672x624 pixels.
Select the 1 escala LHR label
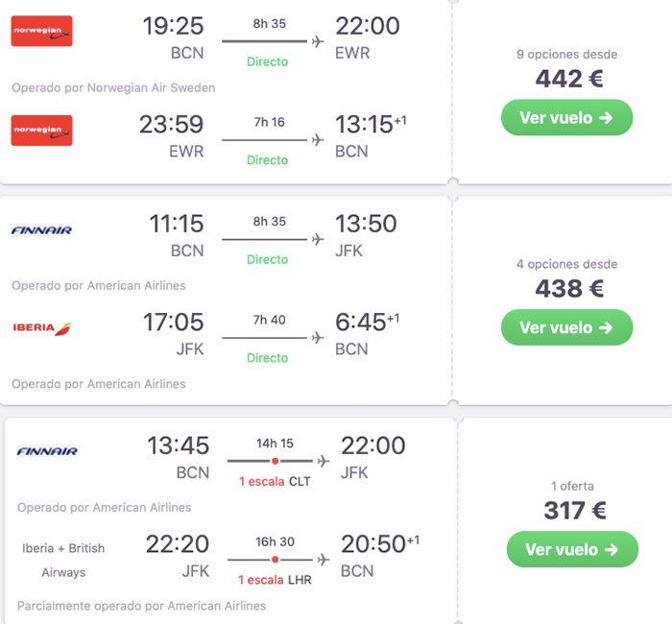[275, 579]
